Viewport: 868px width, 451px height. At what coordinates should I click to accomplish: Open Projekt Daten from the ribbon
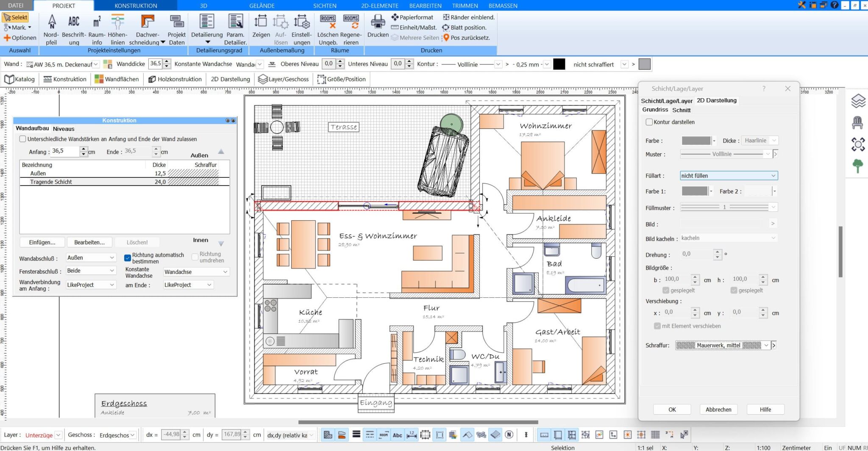[177, 28]
